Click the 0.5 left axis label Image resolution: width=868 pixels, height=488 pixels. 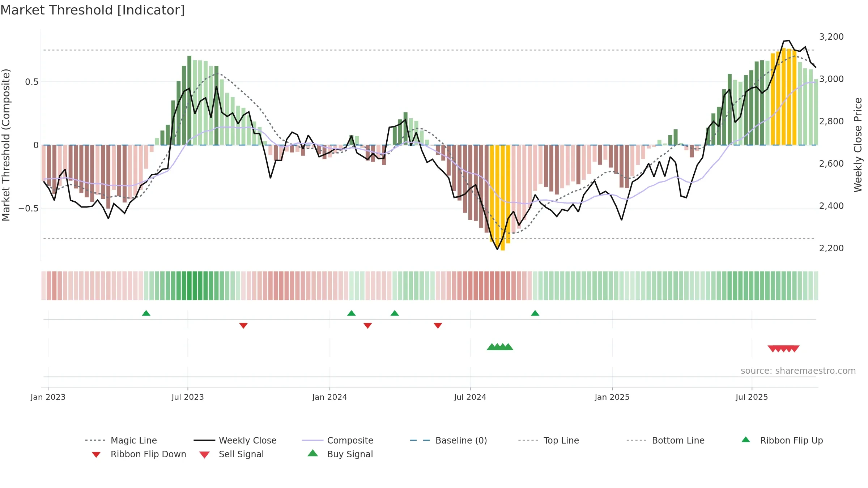[32, 82]
